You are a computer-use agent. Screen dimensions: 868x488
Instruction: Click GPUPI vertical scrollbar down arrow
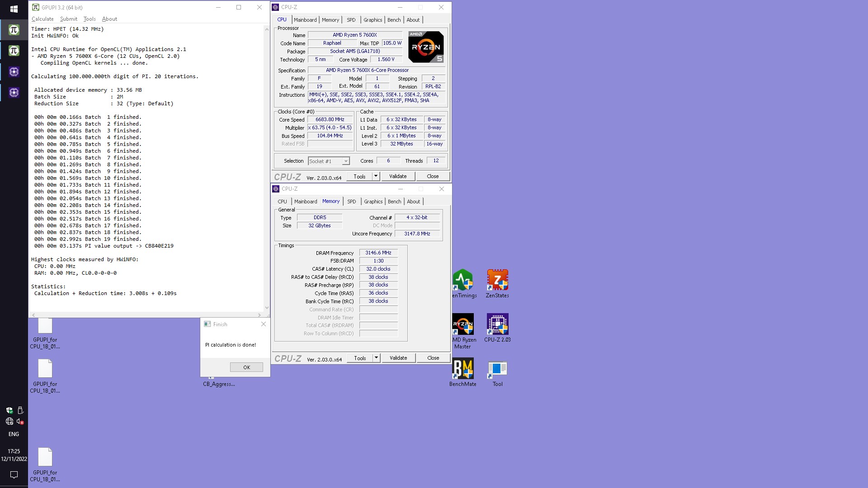click(267, 308)
